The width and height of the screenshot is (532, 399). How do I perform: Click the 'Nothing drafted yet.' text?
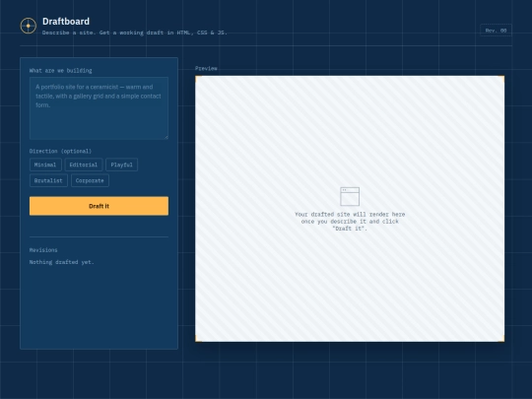coord(62,262)
